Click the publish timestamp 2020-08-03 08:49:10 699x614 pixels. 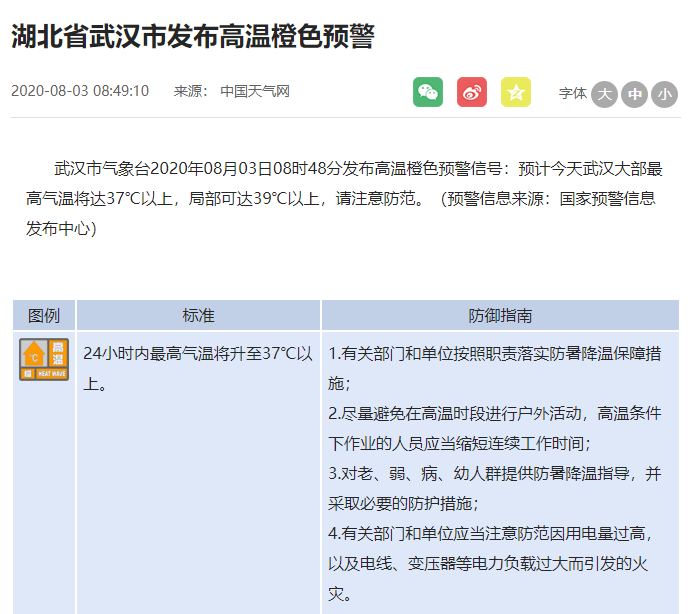(80, 91)
